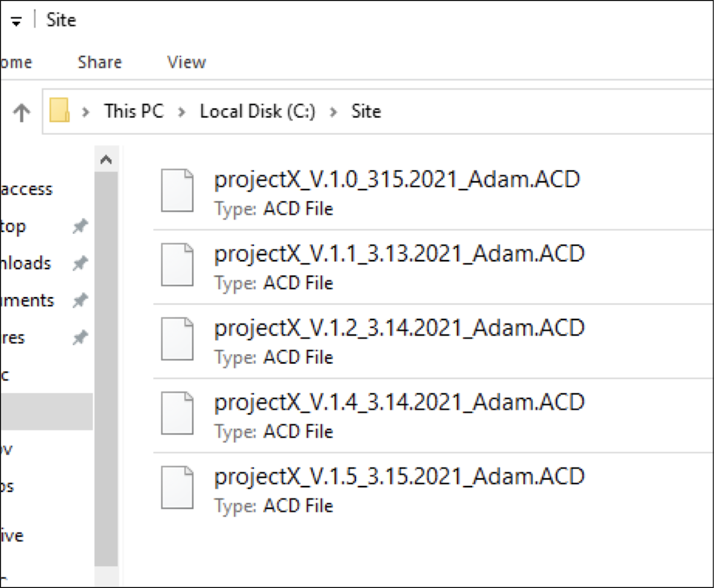This screenshot has width=714, height=588.
Task: Open the View ribbon tab
Action: tap(187, 62)
